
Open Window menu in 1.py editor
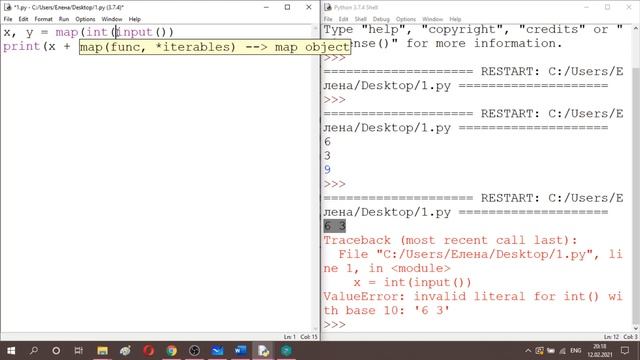click(112, 19)
